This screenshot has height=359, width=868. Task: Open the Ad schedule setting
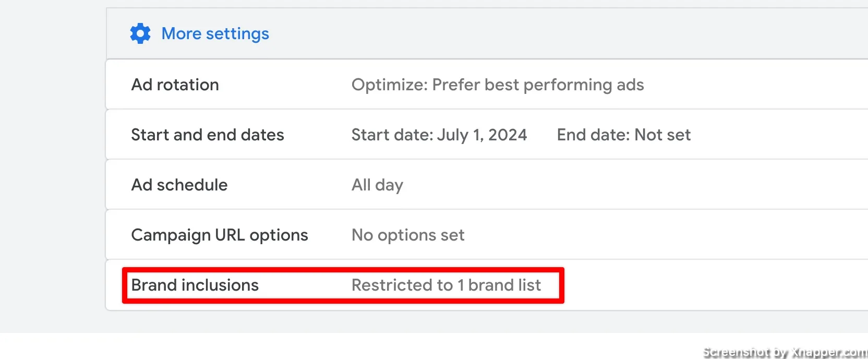coord(487,185)
